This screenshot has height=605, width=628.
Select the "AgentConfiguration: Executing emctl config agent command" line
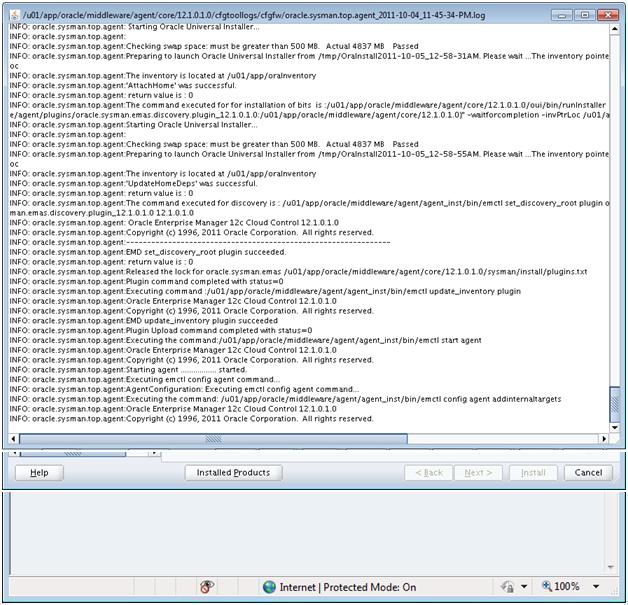pos(184,389)
